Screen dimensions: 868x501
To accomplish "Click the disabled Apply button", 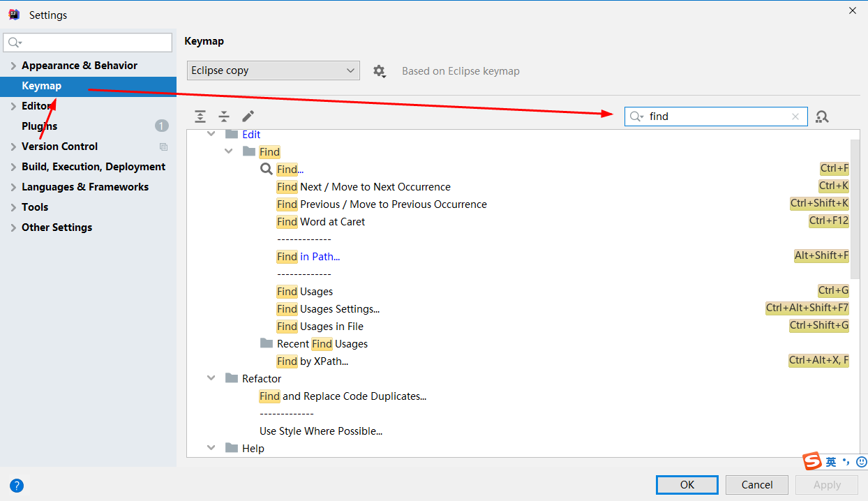I will [x=827, y=485].
